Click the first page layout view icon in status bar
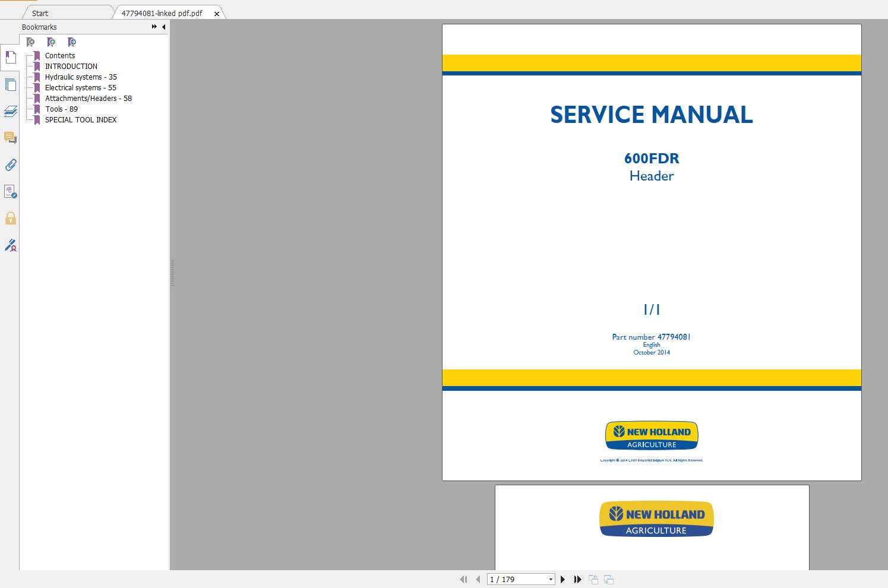The height and width of the screenshot is (588, 888). pos(593,579)
